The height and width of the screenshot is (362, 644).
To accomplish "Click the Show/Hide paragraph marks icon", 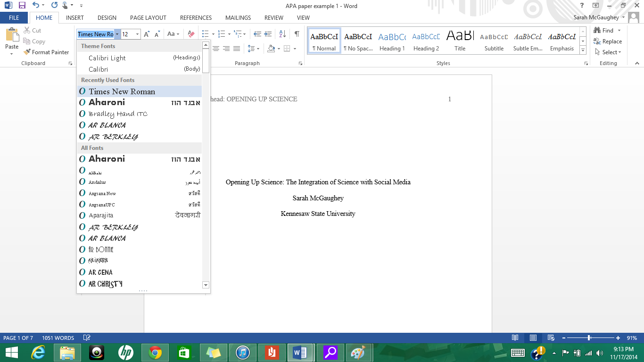I will (x=296, y=33).
